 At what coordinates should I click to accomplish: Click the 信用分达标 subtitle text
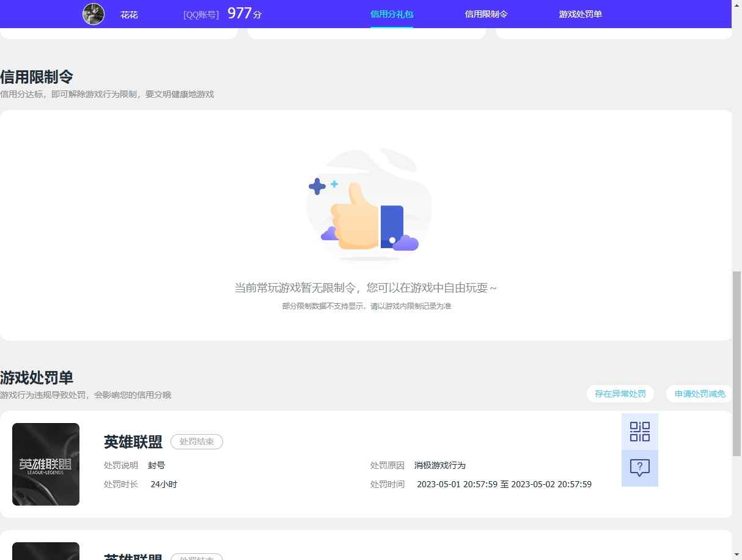tap(107, 94)
